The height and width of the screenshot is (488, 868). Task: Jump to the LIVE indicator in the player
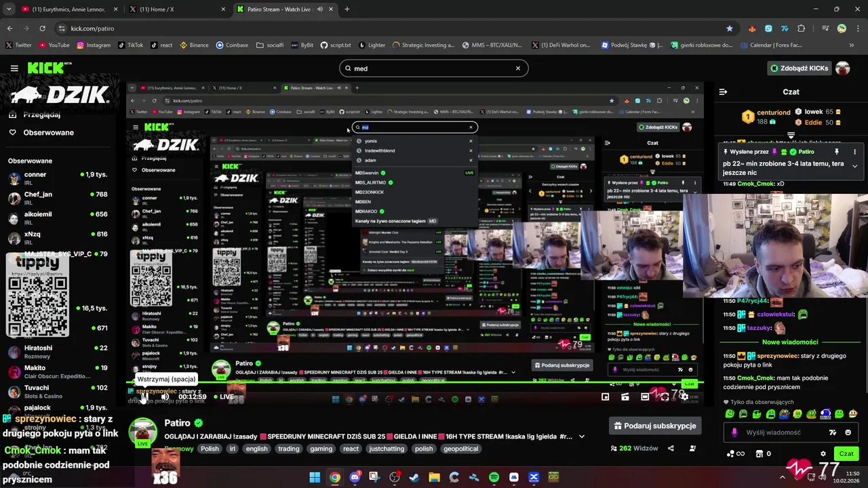pyautogui.click(x=224, y=397)
